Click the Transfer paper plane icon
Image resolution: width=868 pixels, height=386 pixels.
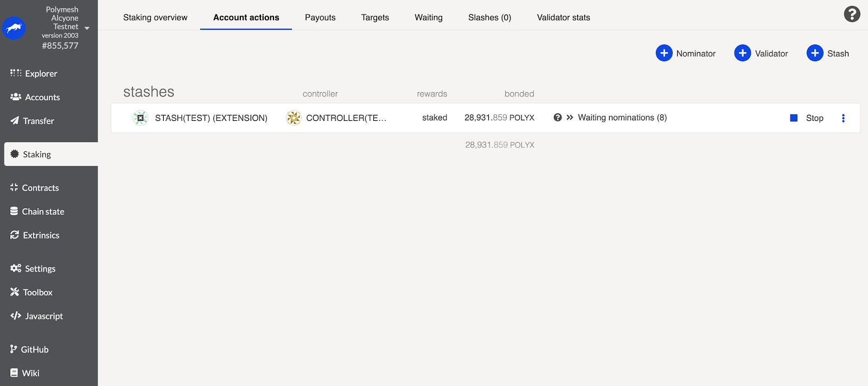pyautogui.click(x=15, y=121)
